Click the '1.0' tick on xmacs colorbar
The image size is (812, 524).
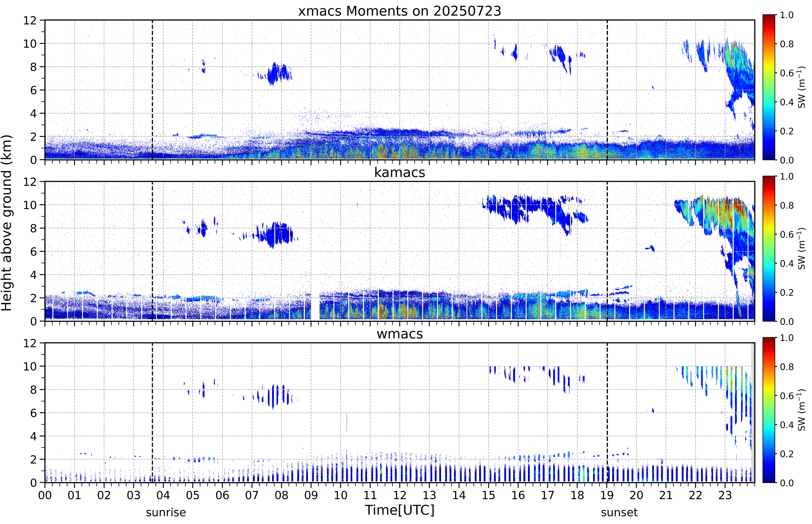coord(787,15)
